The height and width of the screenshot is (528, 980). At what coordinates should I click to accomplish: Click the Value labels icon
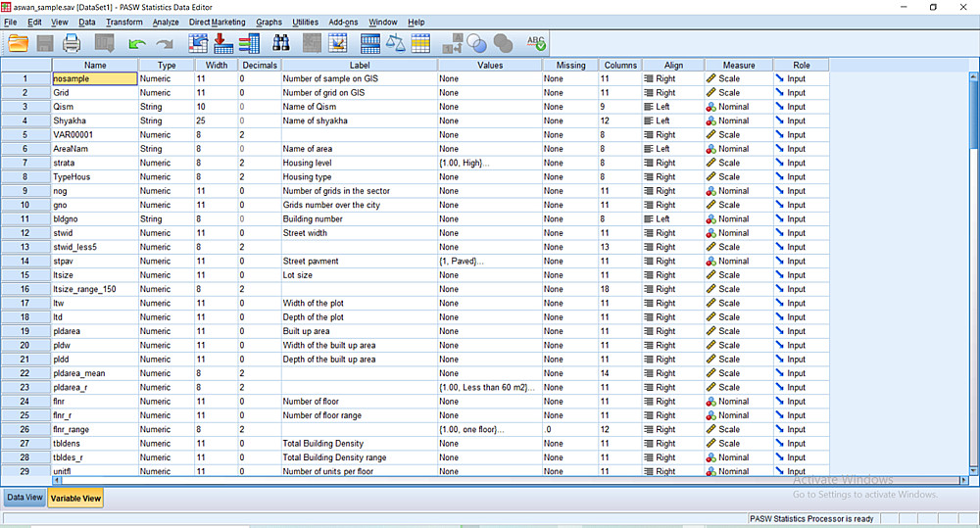pyautogui.click(x=453, y=43)
